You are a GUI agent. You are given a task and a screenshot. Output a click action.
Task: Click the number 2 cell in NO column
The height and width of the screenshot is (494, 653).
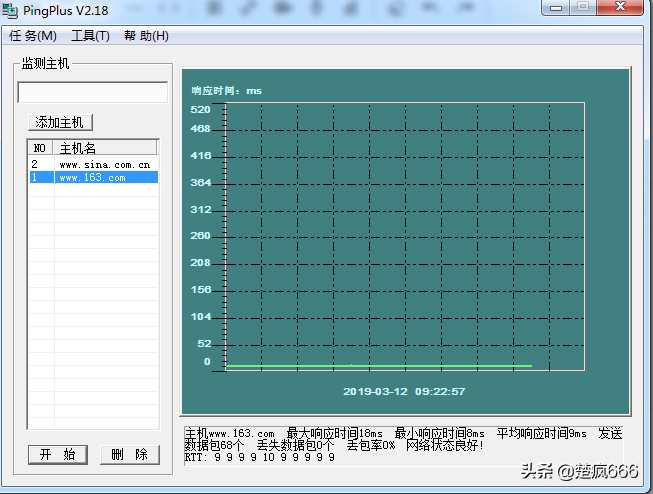click(35, 164)
